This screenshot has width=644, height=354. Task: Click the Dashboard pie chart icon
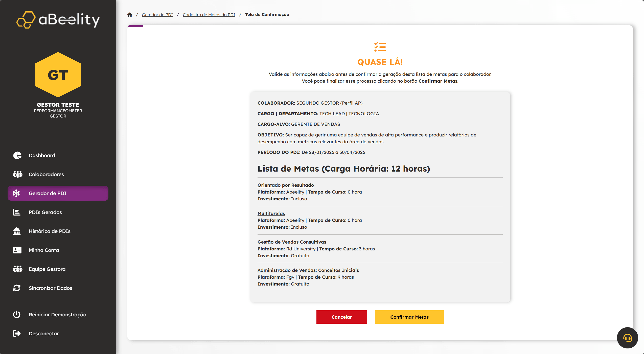(x=17, y=155)
